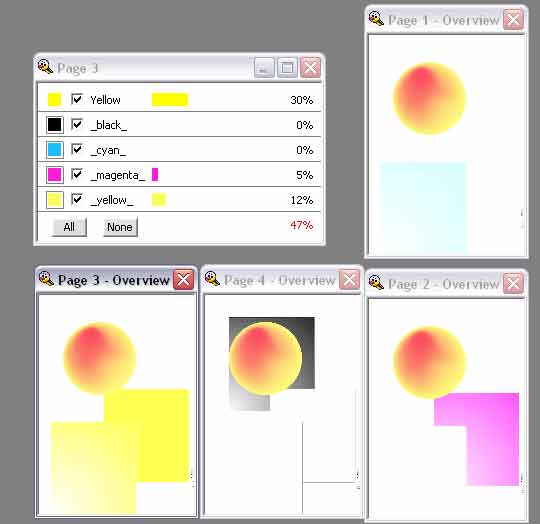Uncheck the _black_ separation checkbox
Screen dimensions: 540x524
tap(76, 124)
